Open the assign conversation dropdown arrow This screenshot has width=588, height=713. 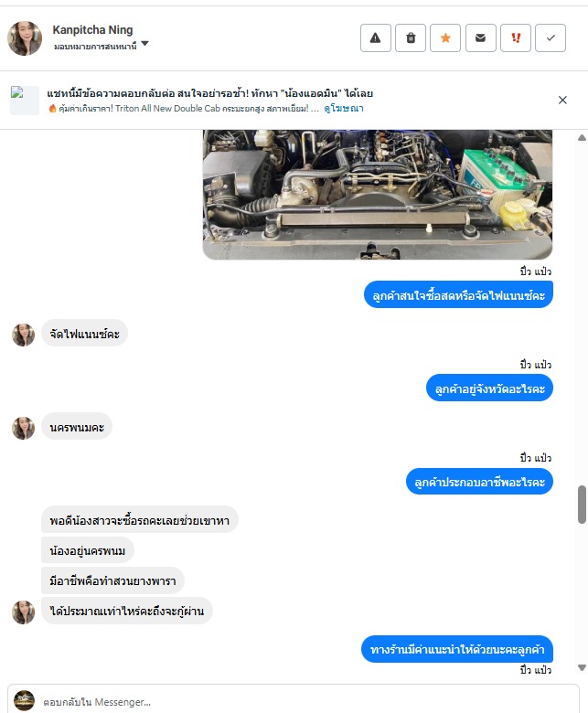coord(145,44)
